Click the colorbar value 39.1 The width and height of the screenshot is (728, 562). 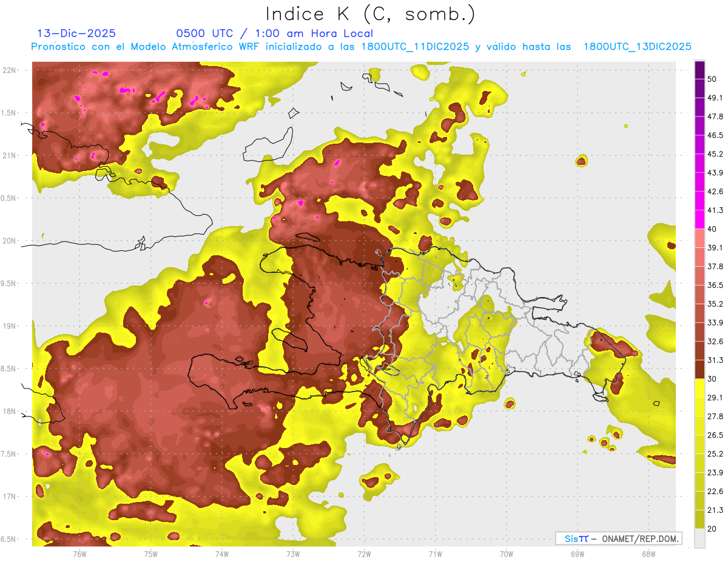715,247
